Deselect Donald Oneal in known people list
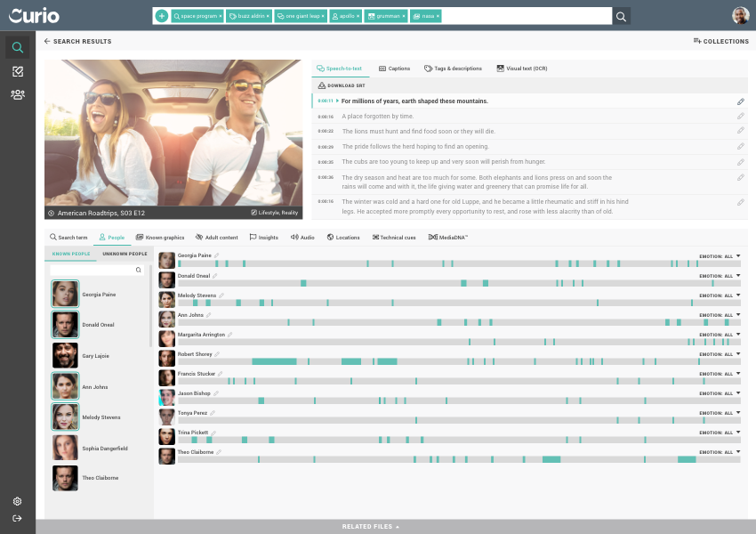Screen dimensions: 756x534 click(x=65, y=325)
